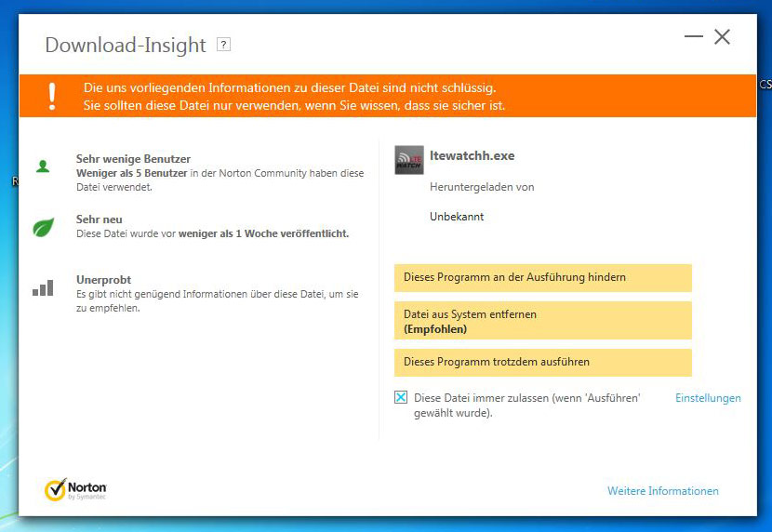Click the 'Unerprobt' heading
The width and height of the screenshot is (772, 532).
[x=103, y=280]
